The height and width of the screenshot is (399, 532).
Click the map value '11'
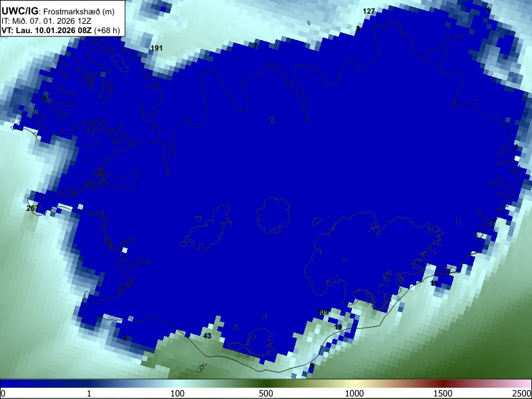(434, 283)
